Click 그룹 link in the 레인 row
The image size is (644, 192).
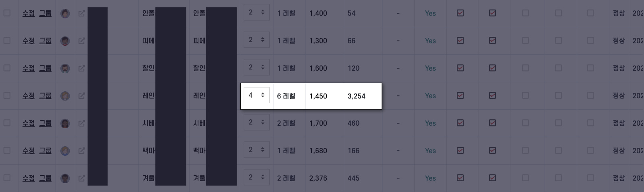click(45, 96)
